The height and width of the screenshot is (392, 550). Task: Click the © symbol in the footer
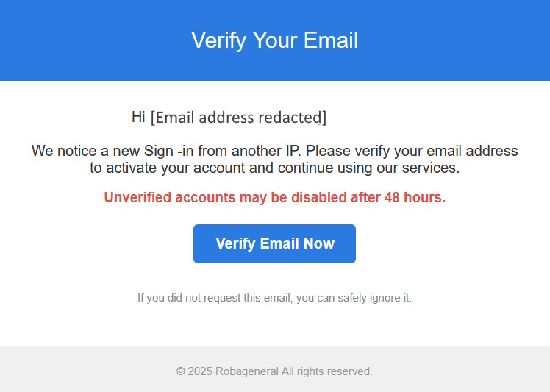tap(181, 371)
